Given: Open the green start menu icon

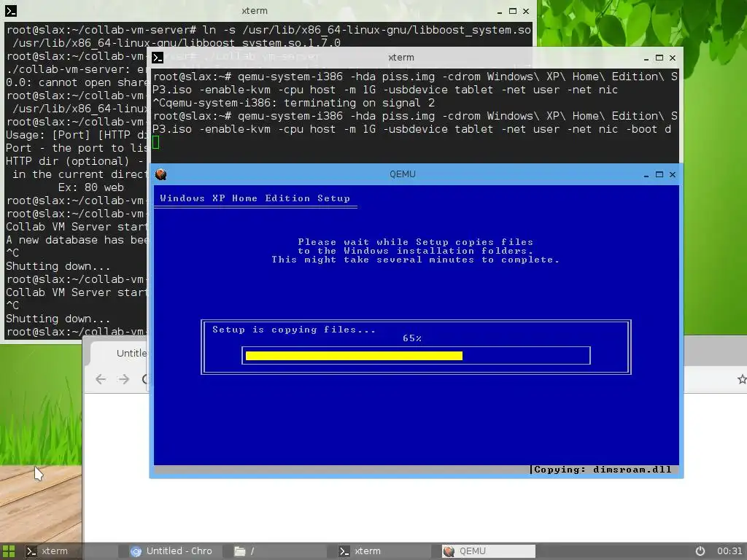Looking at the screenshot, I should 9,551.
